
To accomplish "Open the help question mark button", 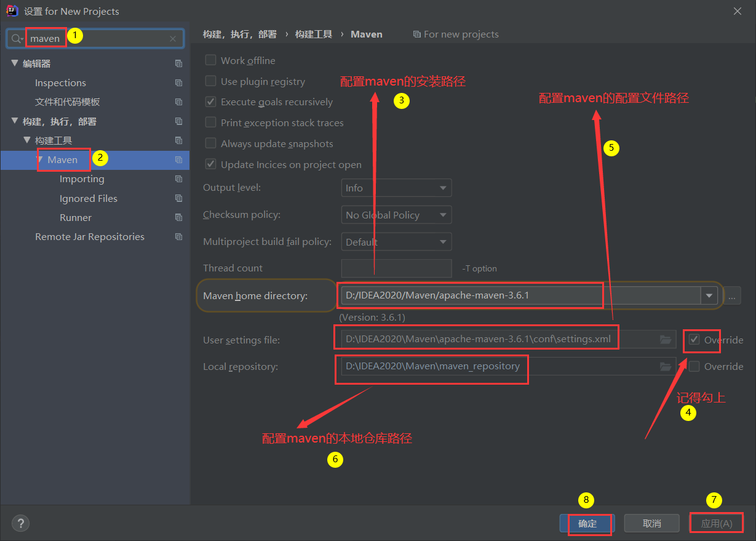I will click(20, 523).
